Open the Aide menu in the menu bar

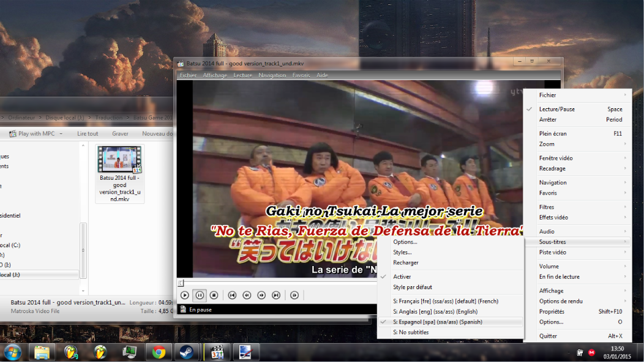pos(322,75)
